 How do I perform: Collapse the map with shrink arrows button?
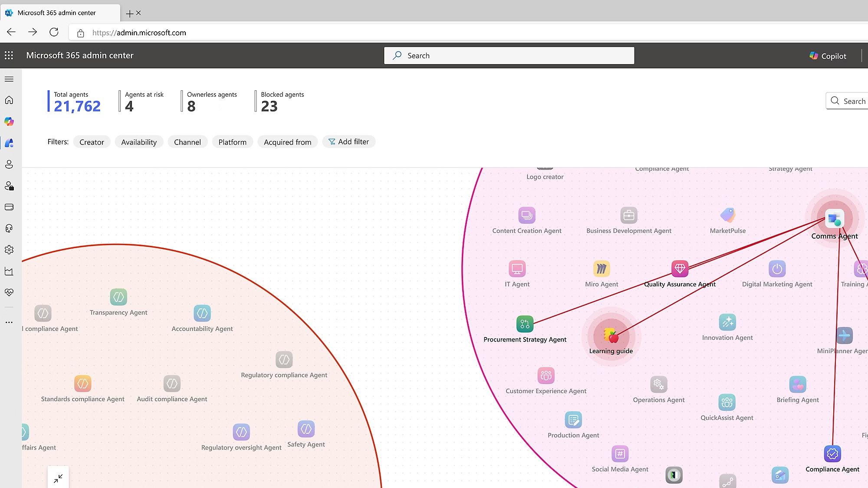(x=58, y=478)
